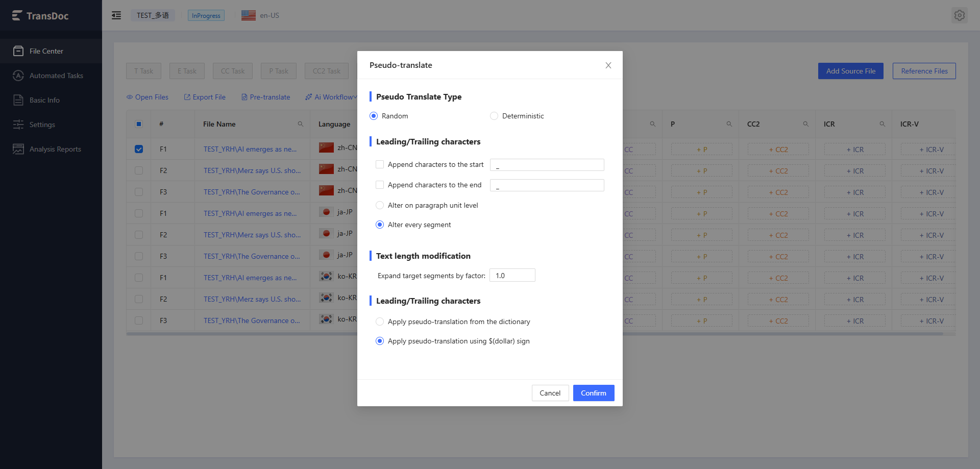Screen dimensions: 980x469
Task: Click the search icon in P column
Action: [729, 124]
